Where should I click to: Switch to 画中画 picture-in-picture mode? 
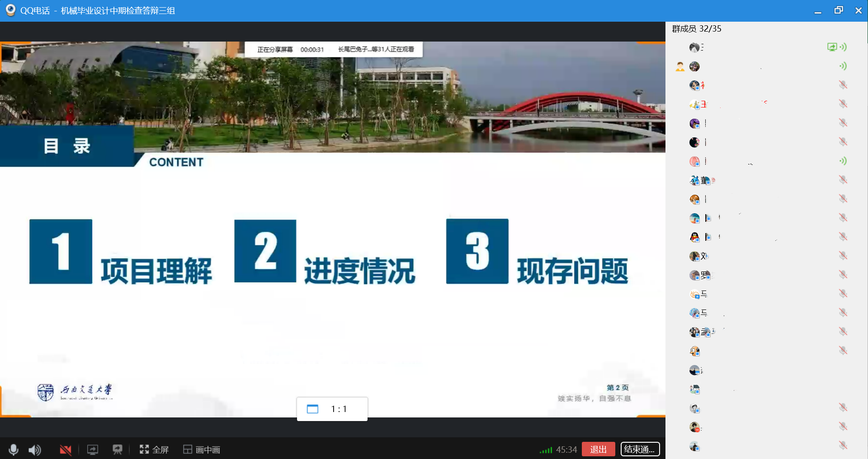coord(202,450)
